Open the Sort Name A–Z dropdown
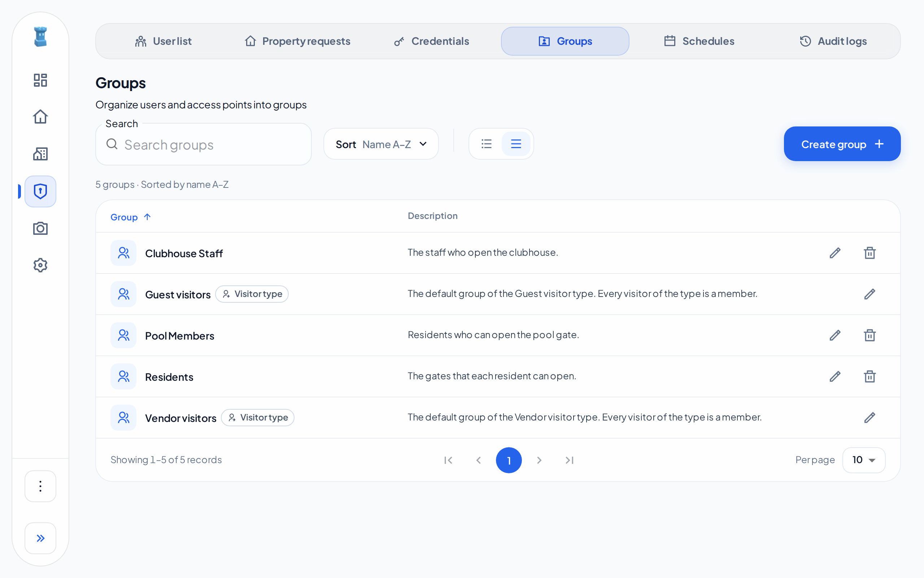The width and height of the screenshot is (924, 578). 381,144
